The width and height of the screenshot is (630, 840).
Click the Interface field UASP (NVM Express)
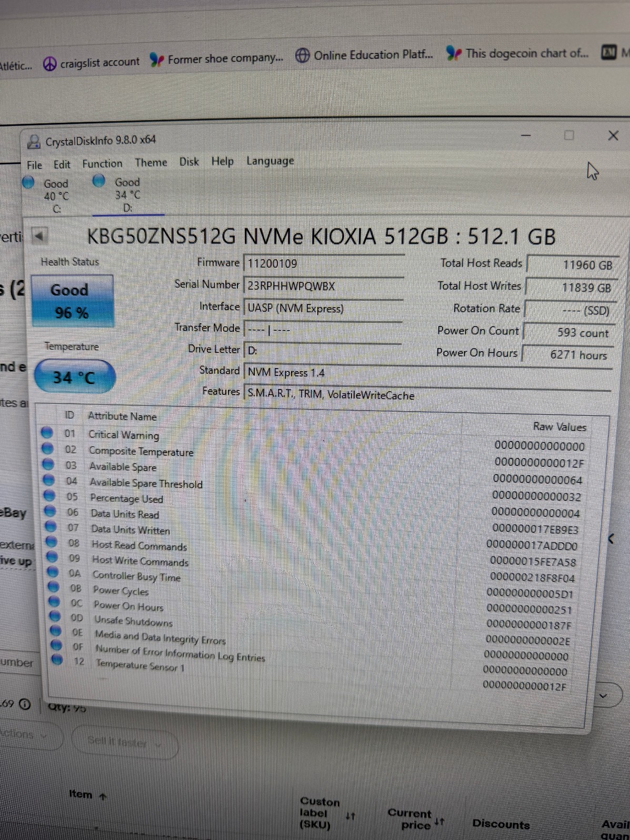pos(323,308)
